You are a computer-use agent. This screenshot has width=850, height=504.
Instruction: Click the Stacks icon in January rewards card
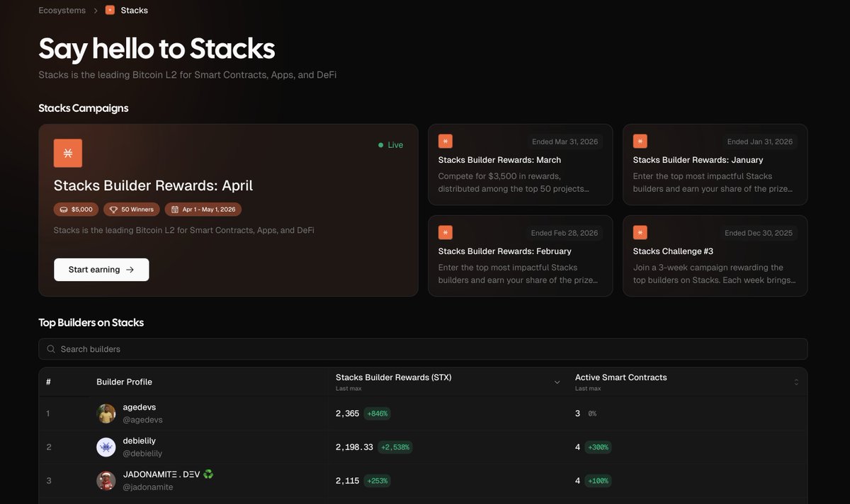(x=640, y=141)
